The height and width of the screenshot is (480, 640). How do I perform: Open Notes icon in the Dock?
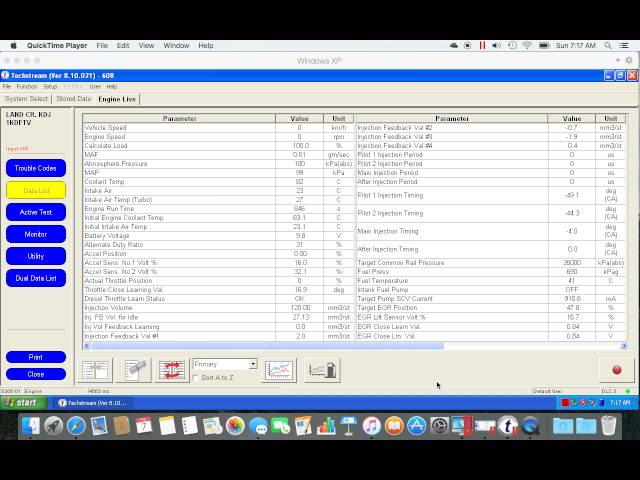[167, 426]
